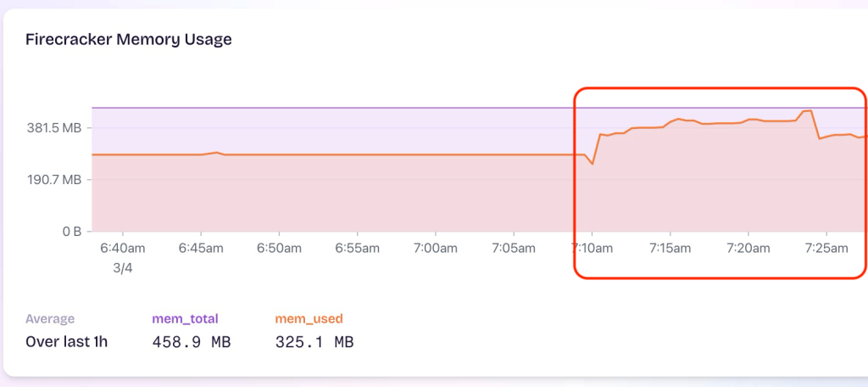
Task: Toggle the mem_total legend series
Action: click(185, 319)
